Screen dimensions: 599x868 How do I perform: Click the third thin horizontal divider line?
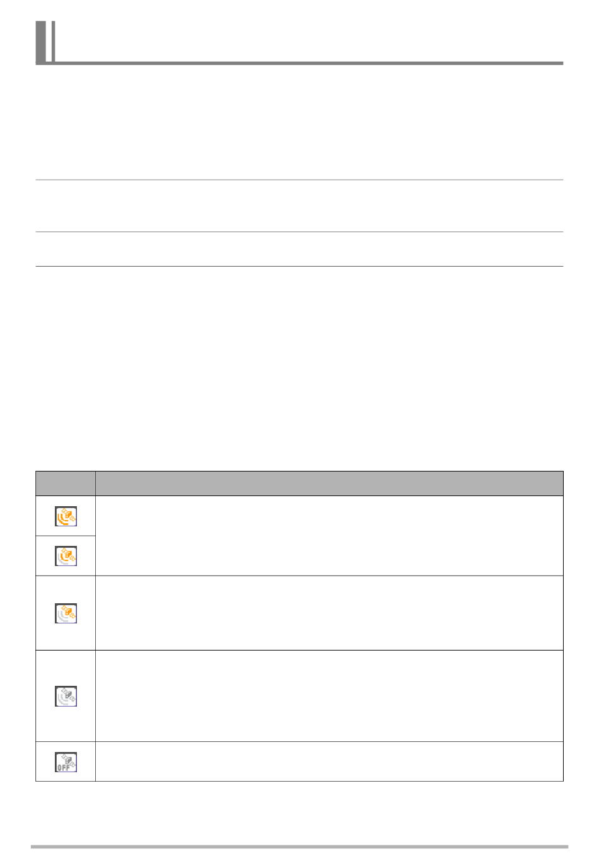point(299,266)
